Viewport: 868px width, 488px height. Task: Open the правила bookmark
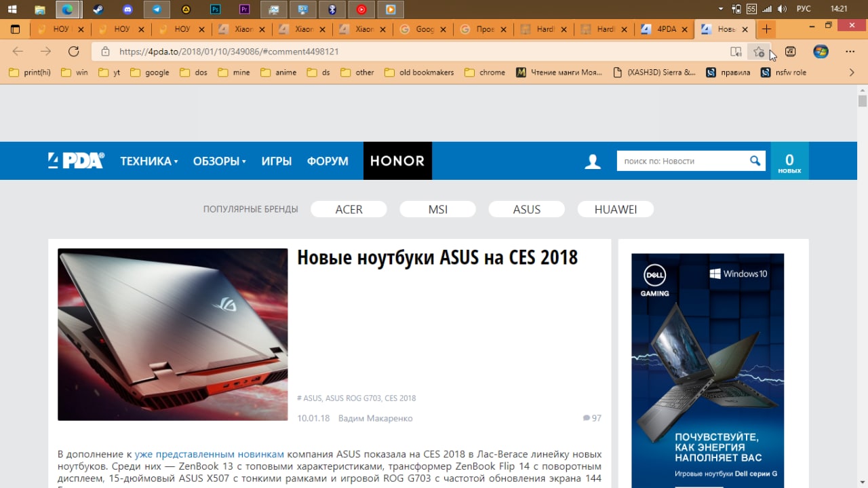pyautogui.click(x=728, y=73)
